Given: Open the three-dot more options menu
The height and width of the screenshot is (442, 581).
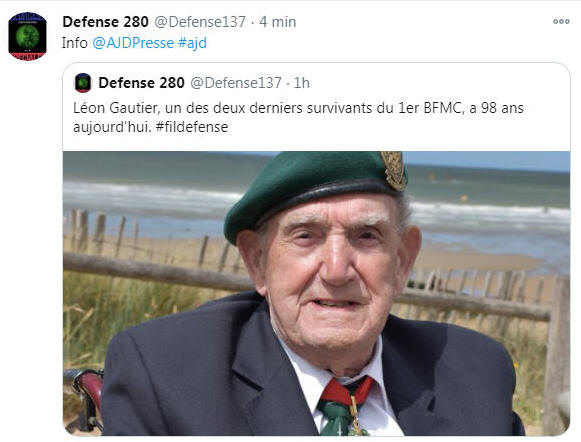Looking at the screenshot, I should (561, 21).
